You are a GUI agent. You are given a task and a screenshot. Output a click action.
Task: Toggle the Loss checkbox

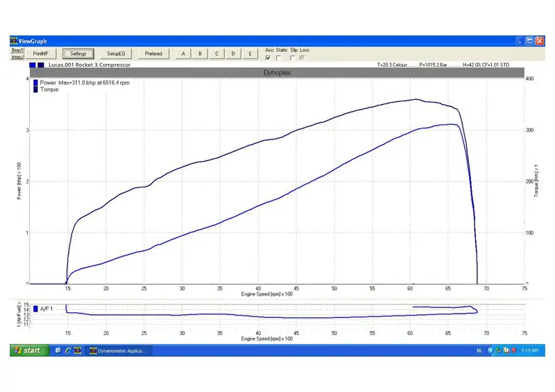point(302,58)
